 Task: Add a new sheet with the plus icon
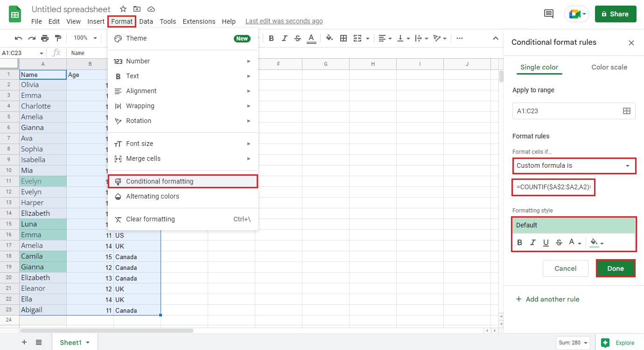pyautogui.click(x=23, y=342)
